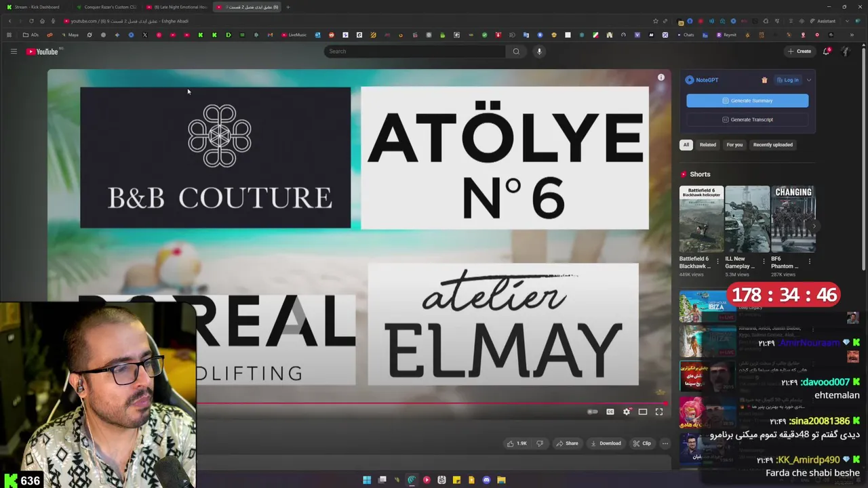
Task: Enter fullscreen from the player controls
Action: pyautogui.click(x=659, y=411)
